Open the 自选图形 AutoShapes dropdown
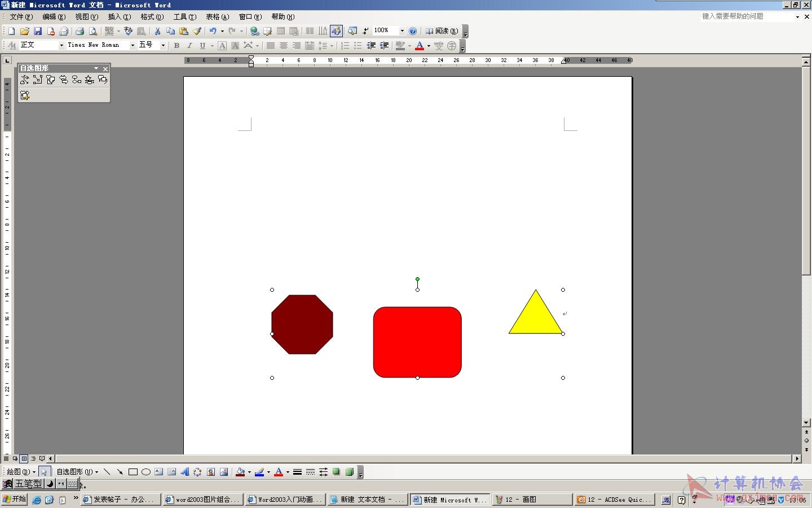The height and width of the screenshot is (508, 812). (x=77, y=472)
